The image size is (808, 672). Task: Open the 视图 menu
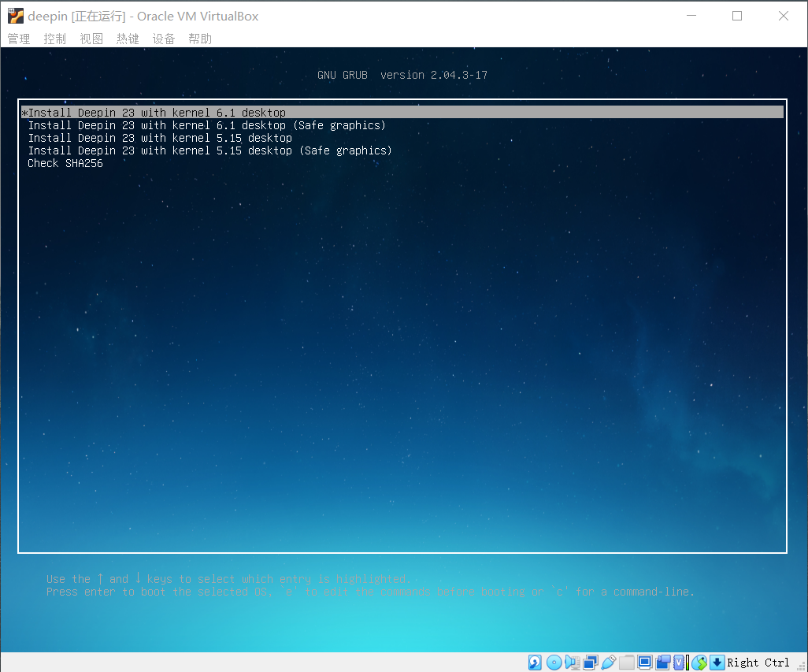coord(91,39)
